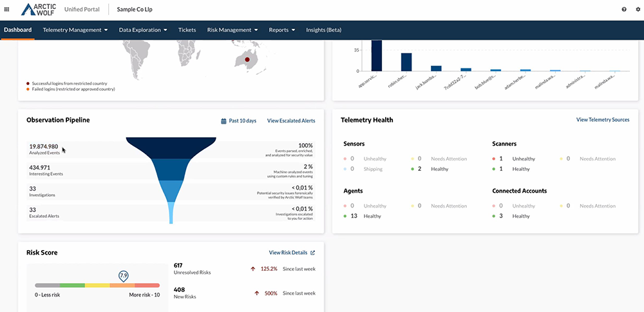
Task: Click the View Escalated Alerts link
Action: pyautogui.click(x=291, y=121)
